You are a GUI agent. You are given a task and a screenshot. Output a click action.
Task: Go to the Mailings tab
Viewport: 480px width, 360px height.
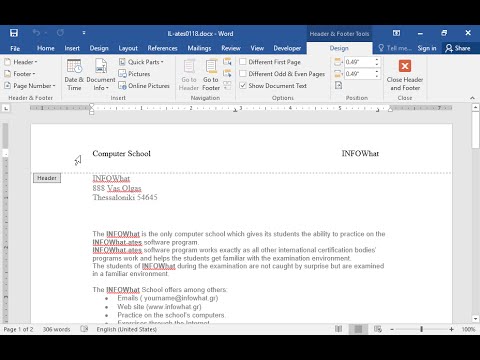click(x=199, y=48)
